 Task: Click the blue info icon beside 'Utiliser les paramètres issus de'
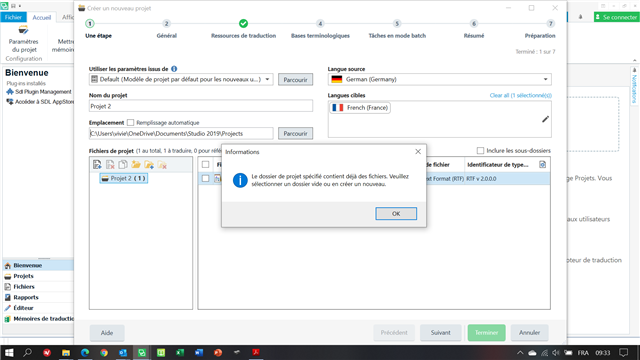point(174,69)
